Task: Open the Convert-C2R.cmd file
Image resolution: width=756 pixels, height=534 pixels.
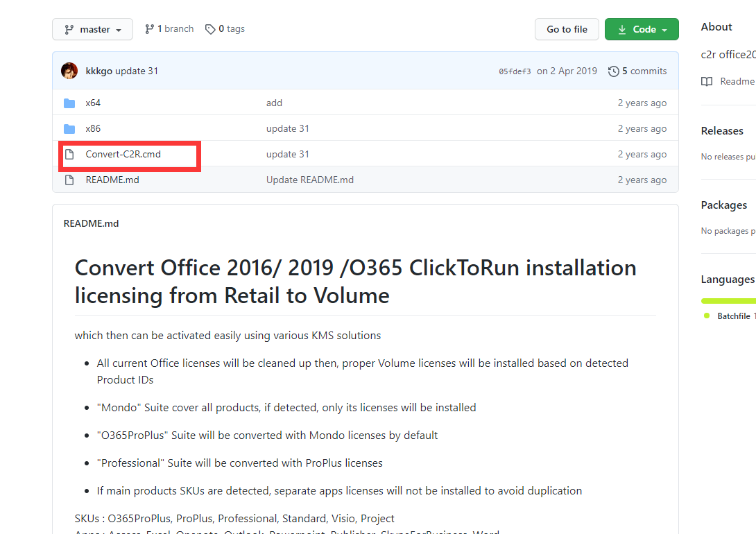Action: (x=123, y=154)
